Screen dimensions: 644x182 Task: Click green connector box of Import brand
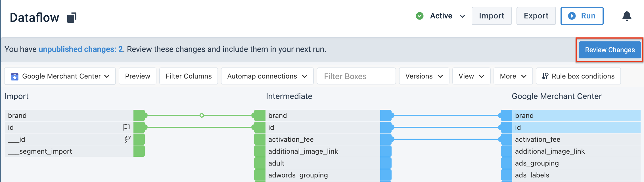point(139,115)
